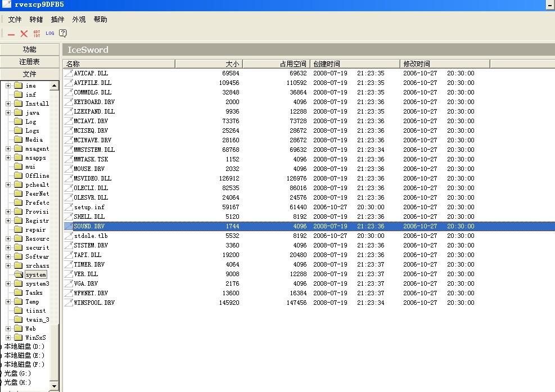555x392 pixels.
Task: Switch to the 文件 sidebar panel
Action: (x=30, y=74)
